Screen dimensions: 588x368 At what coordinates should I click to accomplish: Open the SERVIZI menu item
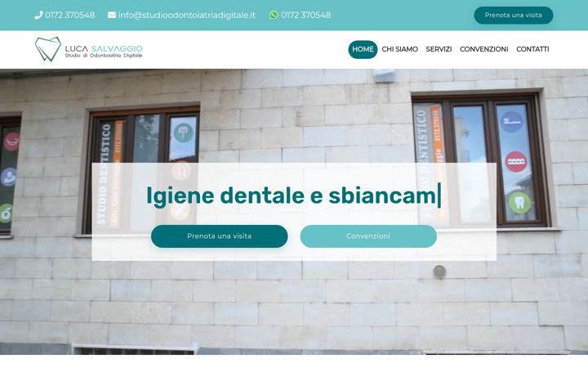point(439,49)
